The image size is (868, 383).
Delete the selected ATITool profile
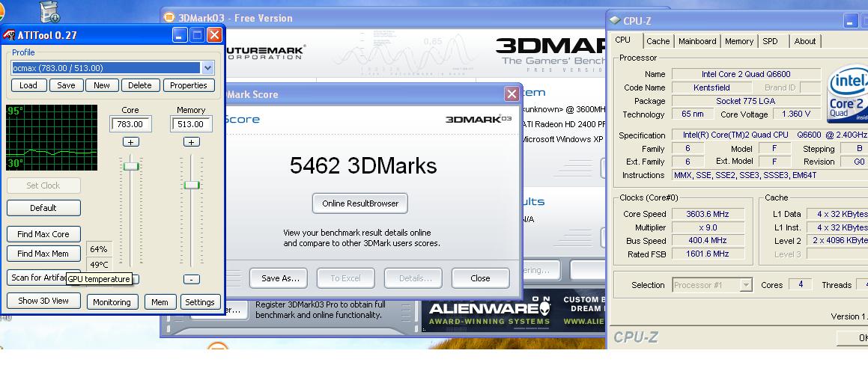[x=140, y=85]
